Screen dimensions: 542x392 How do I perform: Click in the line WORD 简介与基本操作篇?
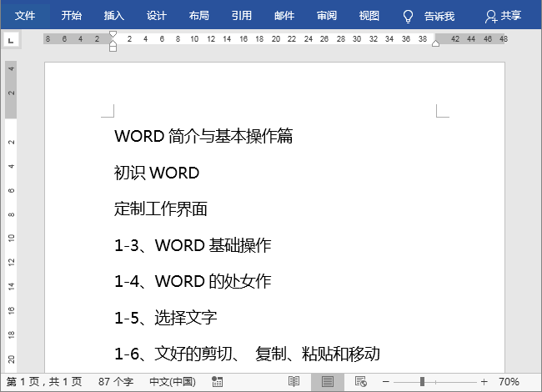tap(203, 136)
